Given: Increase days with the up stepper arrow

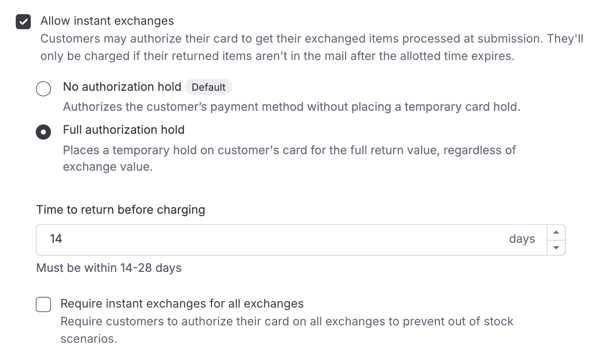Looking at the screenshot, I should coord(556,232).
